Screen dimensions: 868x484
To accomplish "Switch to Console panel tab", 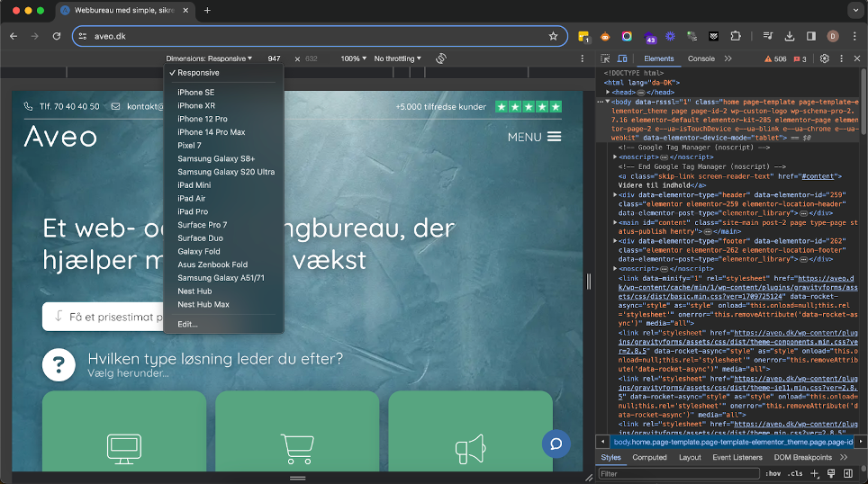I will coord(701,58).
